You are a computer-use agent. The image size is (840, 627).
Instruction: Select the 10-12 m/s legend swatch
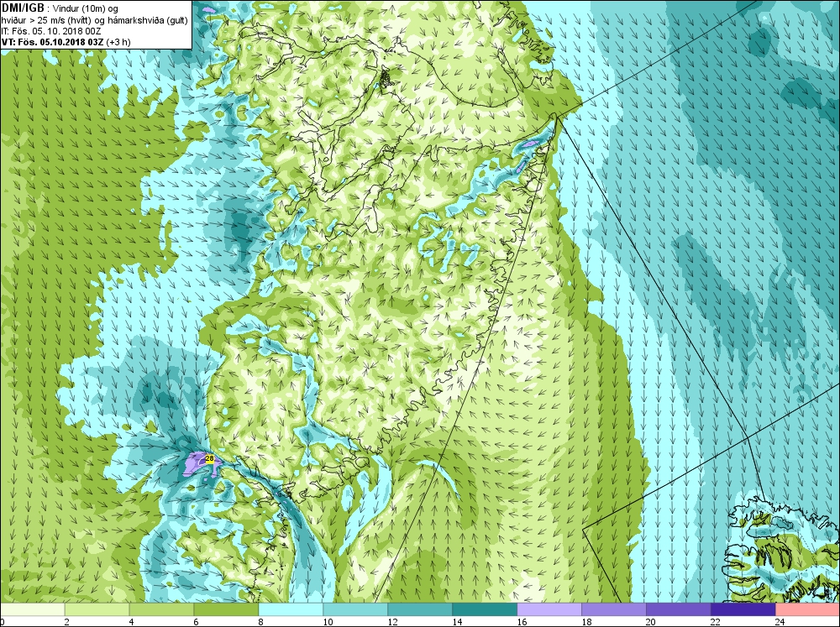(x=355, y=610)
